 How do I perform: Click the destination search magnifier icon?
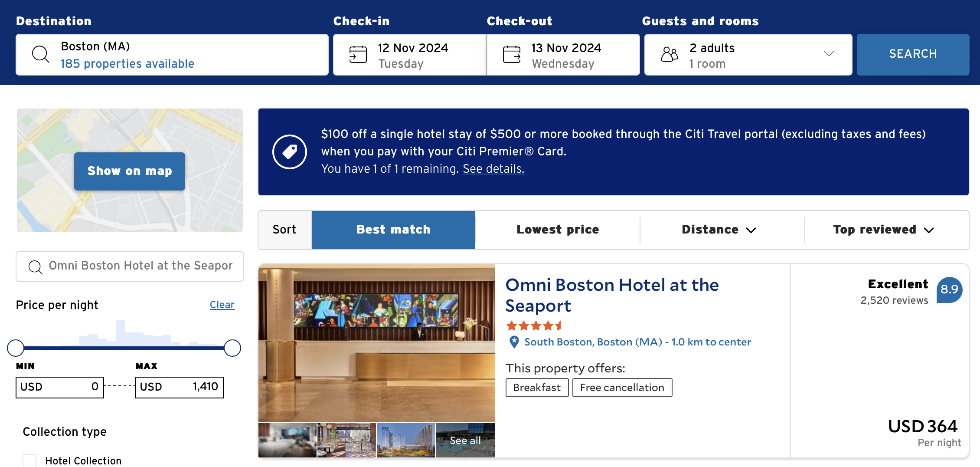click(x=41, y=54)
